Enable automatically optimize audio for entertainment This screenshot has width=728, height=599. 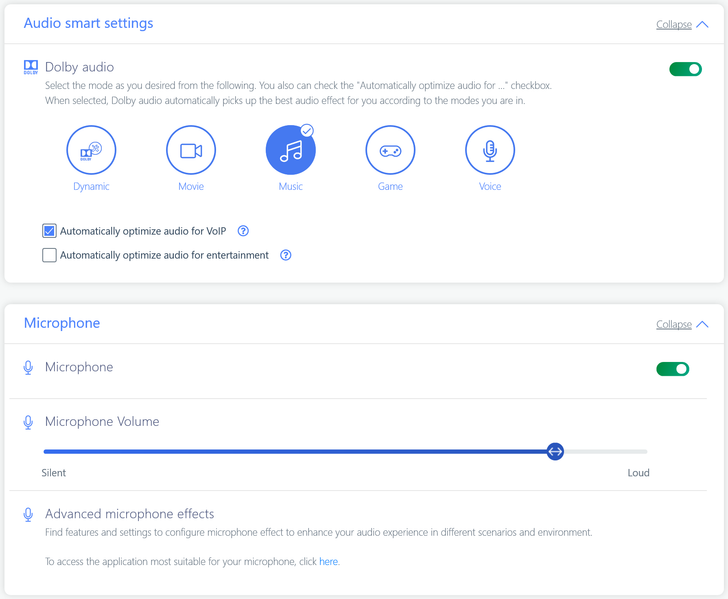[x=49, y=255]
